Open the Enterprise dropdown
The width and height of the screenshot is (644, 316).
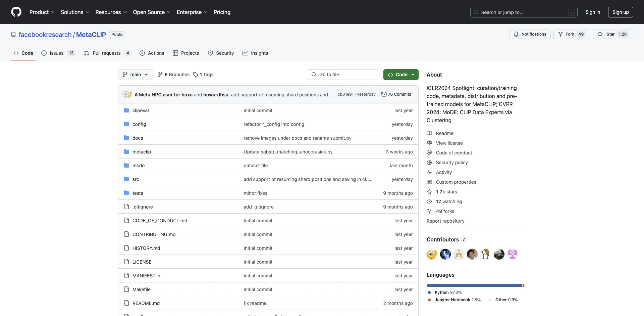(x=192, y=12)
